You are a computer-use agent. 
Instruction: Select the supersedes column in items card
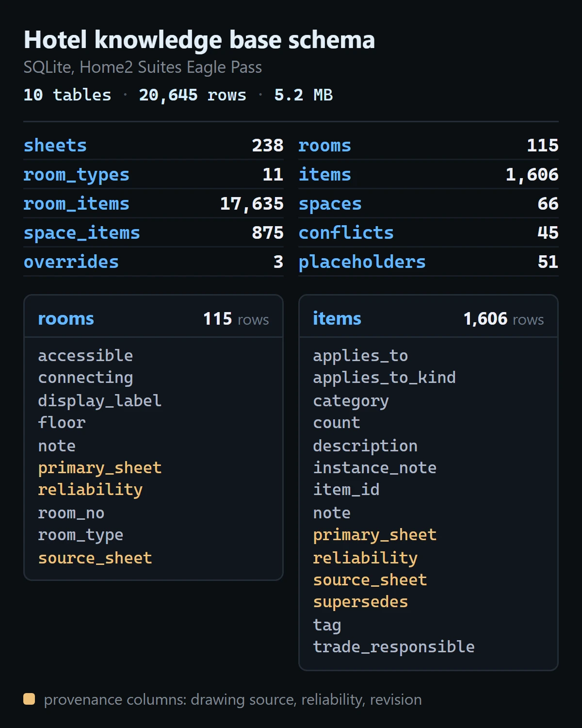360,602
